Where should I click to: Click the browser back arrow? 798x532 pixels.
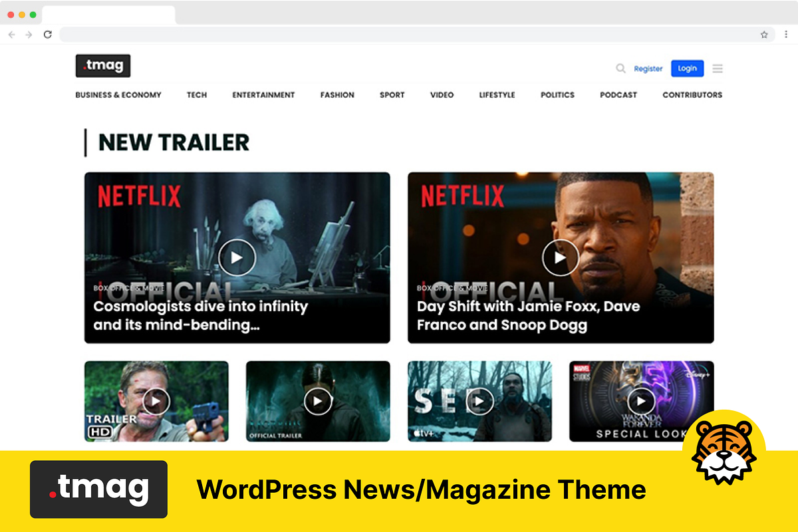12,35
